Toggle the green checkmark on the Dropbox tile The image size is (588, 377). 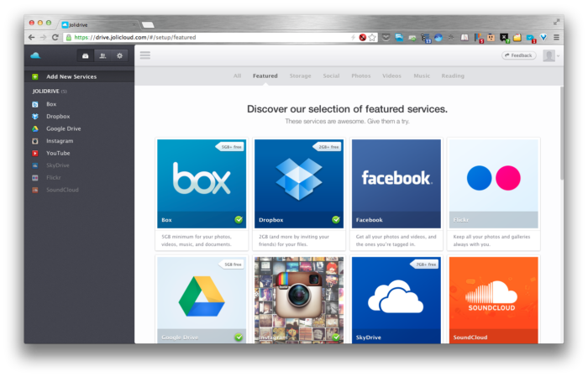336,220
